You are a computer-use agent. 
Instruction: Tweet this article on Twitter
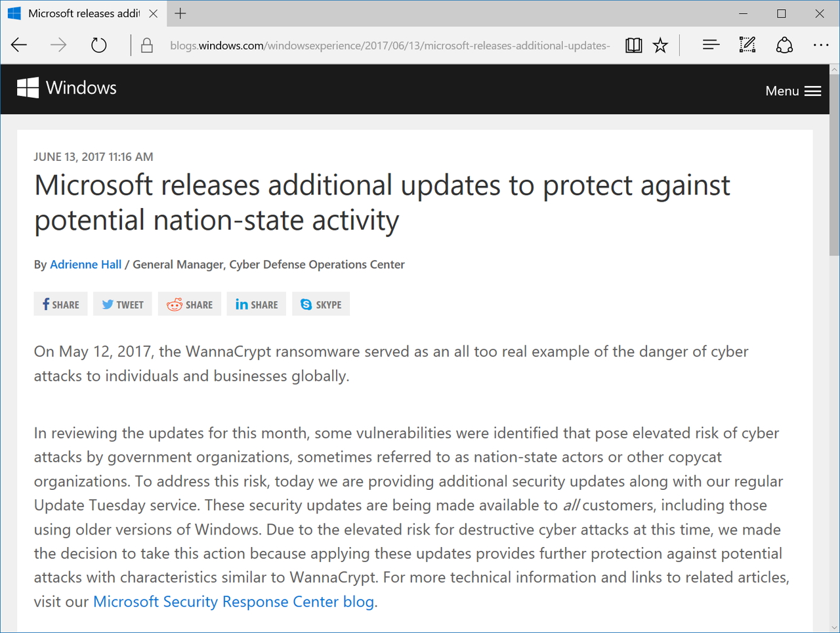point(123,304)
